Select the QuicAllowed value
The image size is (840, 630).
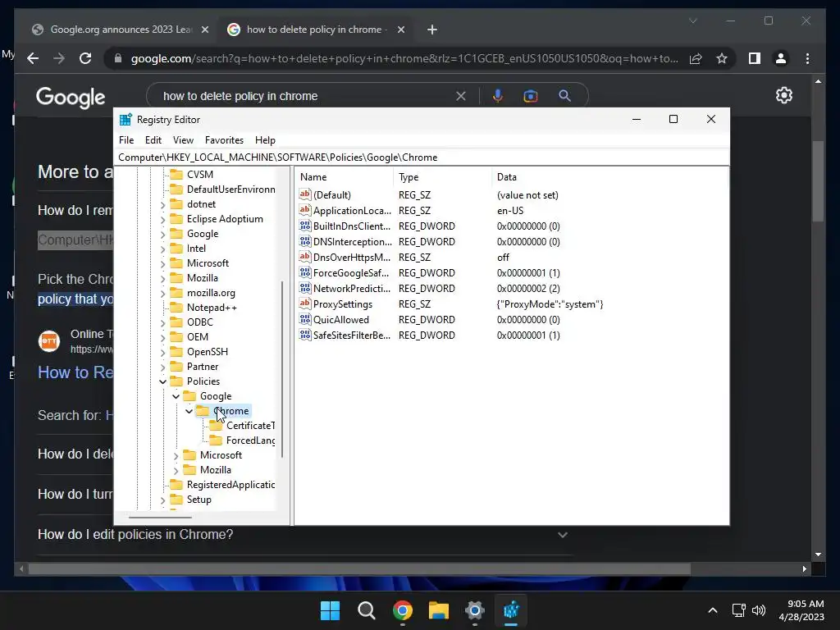[x=341, y=320]
